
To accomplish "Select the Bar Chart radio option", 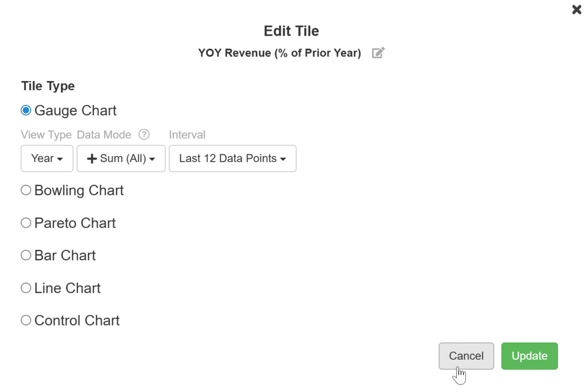I will 26,255.
